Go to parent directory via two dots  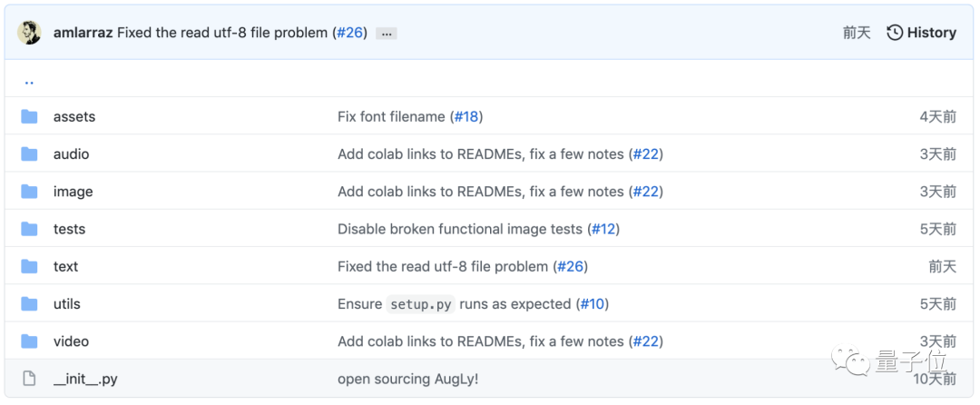click(29, 82)
